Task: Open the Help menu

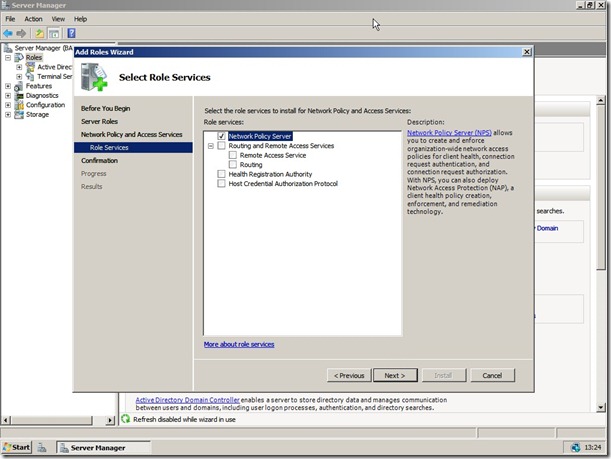Action: pos(80,19)
